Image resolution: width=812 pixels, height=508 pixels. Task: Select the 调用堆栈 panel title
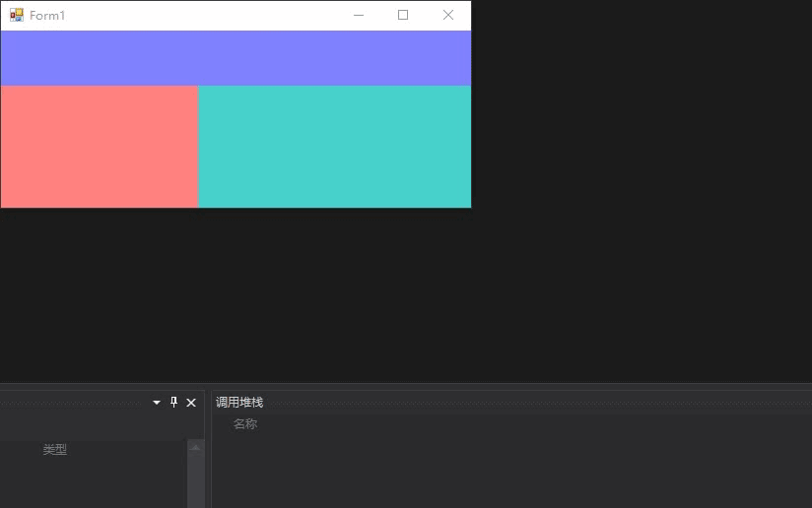click(x=239, y=403)
